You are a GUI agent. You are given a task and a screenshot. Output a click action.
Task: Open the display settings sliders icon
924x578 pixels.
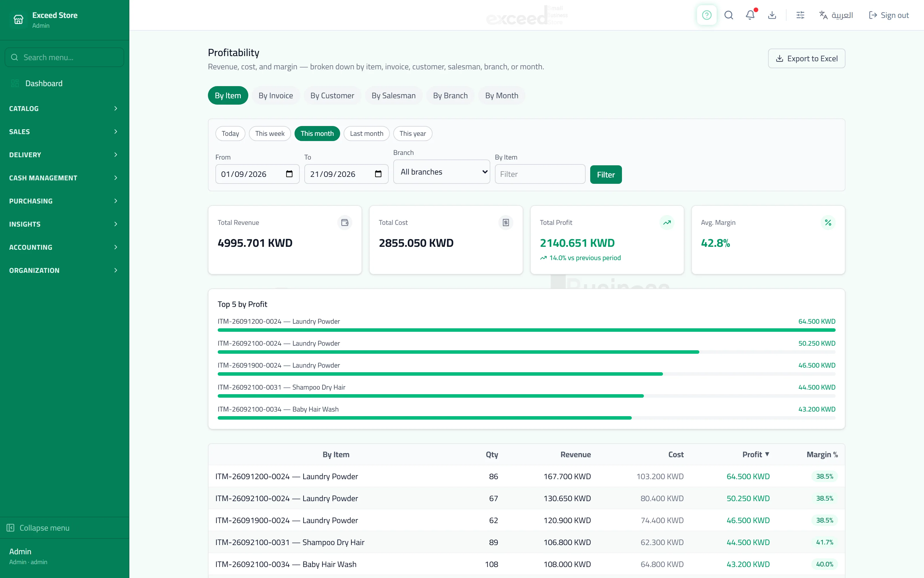pyautogui.click(x=800, y=15)
